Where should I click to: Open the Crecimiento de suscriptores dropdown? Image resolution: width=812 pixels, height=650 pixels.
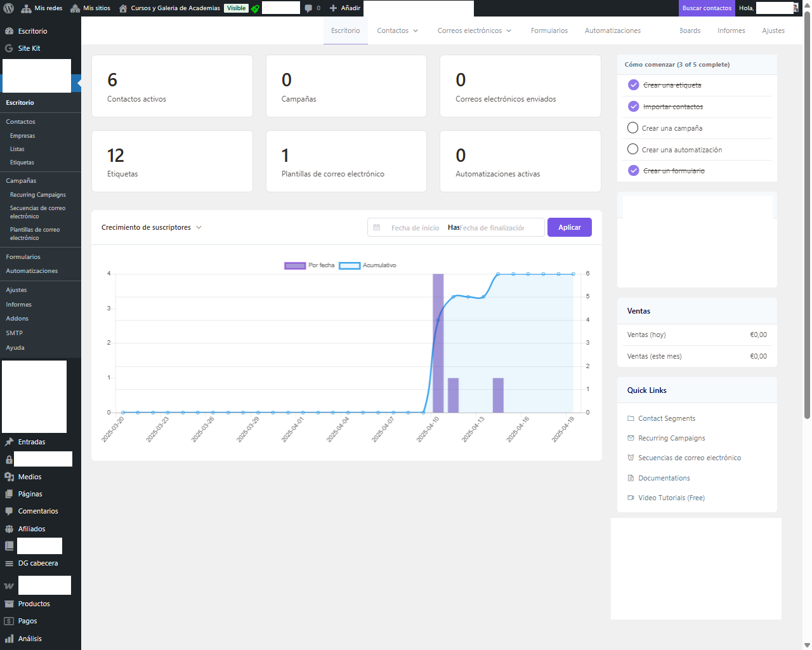(152, 227)
